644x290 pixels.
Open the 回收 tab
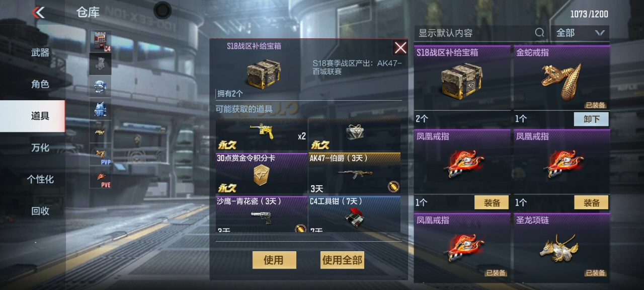tap(40, 211)
